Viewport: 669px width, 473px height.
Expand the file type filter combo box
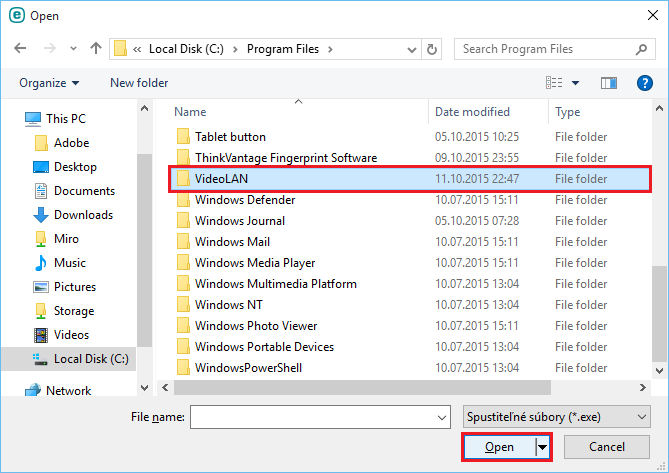click(556, 415)
